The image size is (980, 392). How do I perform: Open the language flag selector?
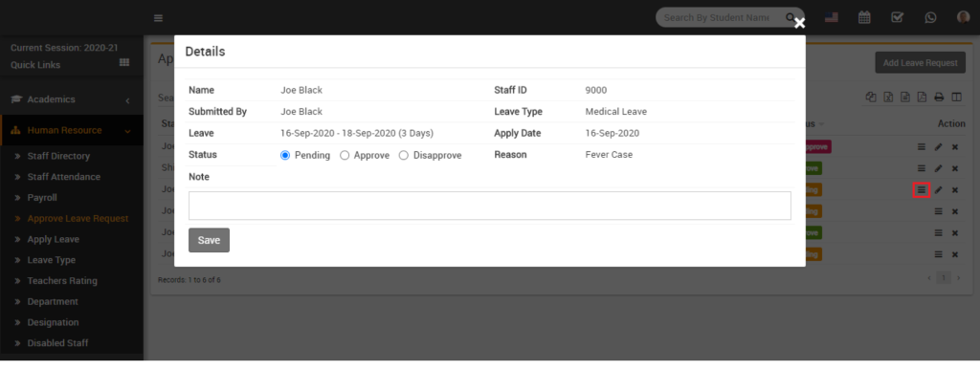coord(832,17)
